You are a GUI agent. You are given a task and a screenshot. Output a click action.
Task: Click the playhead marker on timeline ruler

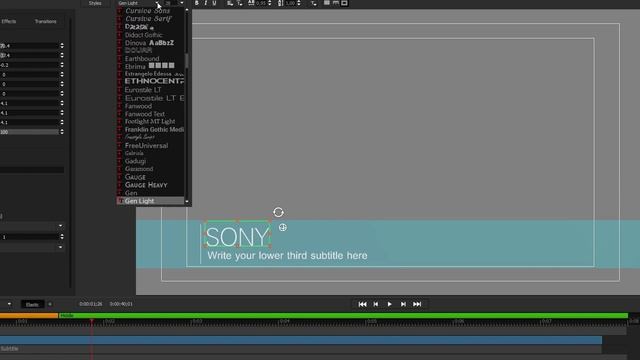coord(91,322)
